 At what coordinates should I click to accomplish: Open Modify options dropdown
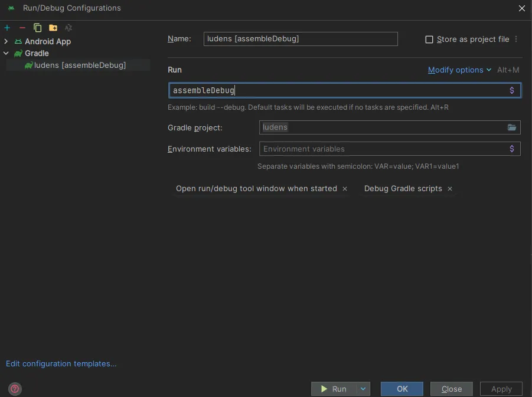[459, 70]
